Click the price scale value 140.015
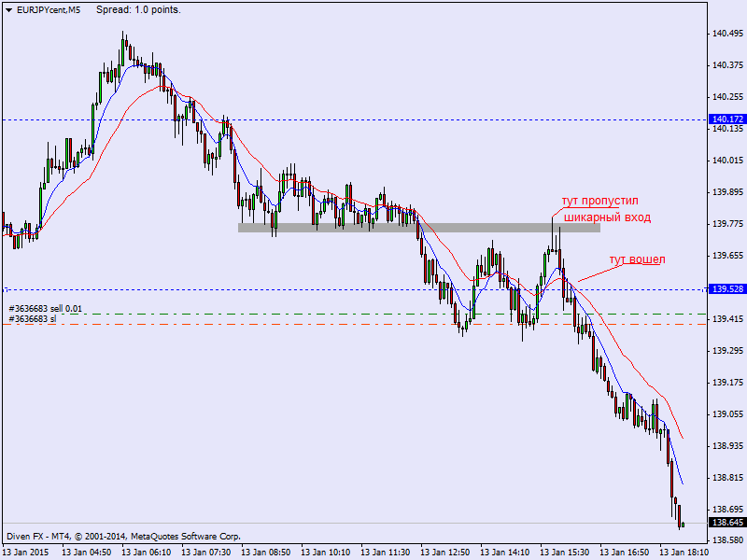Screen dimensions: 747x560 pos(727,161)
